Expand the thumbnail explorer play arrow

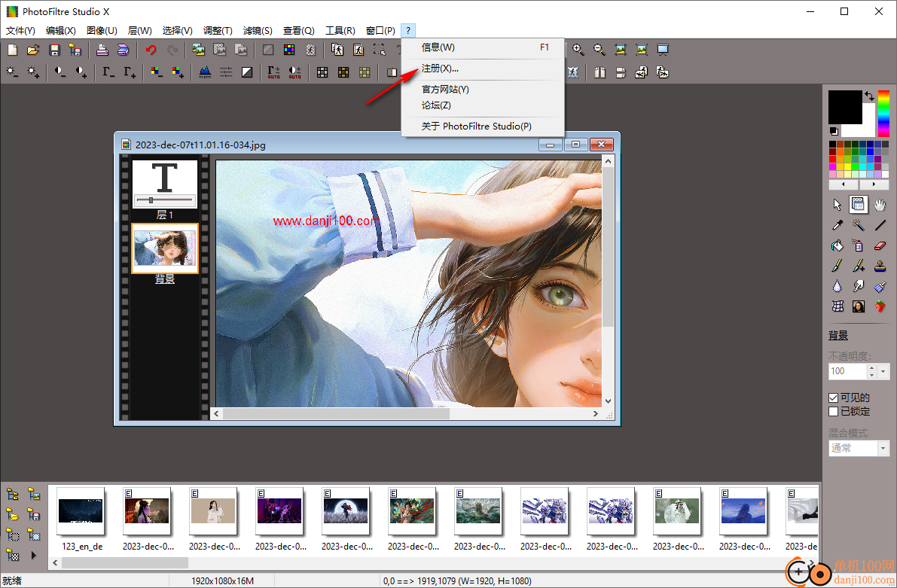(x=34, y=555)
